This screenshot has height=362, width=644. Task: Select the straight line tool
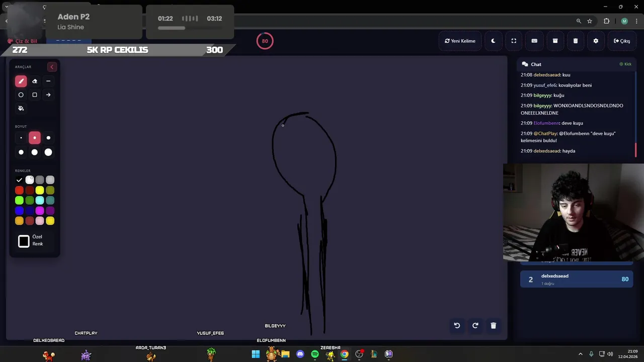click(48, 81)
